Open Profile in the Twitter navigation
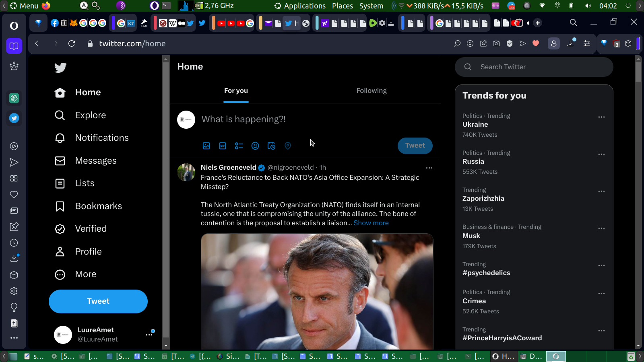Screen dimensions: 644x362 click(78, 252)
